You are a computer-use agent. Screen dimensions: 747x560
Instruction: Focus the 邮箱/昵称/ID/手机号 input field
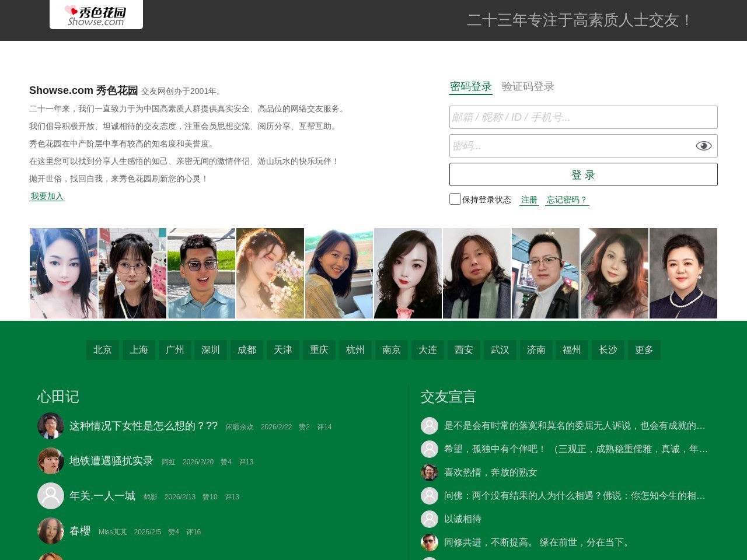coord(582,117)
